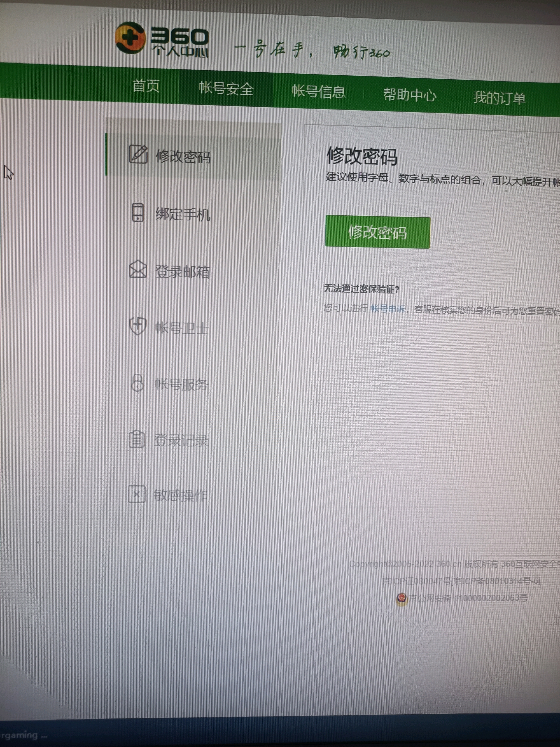This screenshot has height=747, width=560.
Task: Click the 修改密码 page heading
Action: coord(362,156)
